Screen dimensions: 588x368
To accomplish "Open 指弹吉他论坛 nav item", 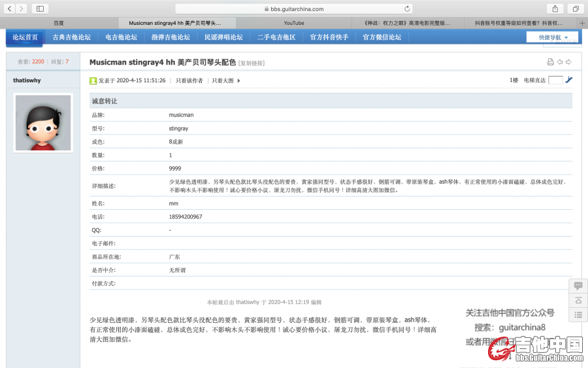I will (x=171, y=37).
